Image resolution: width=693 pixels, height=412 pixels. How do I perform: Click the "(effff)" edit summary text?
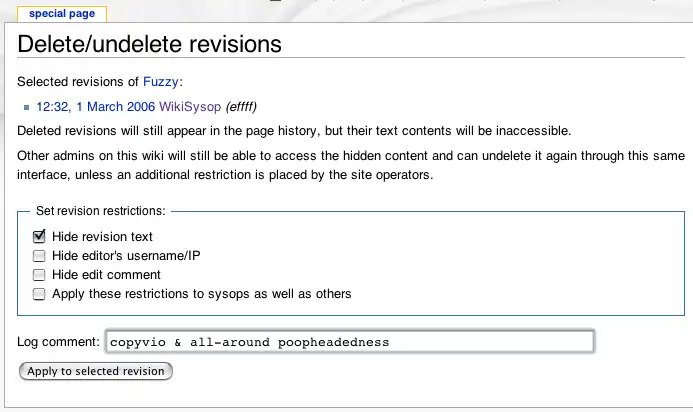248,106
